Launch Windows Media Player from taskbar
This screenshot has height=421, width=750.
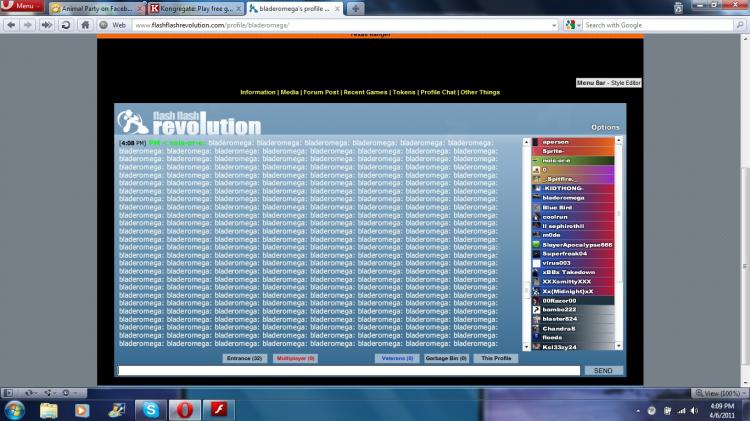click(x=82, y=410)
